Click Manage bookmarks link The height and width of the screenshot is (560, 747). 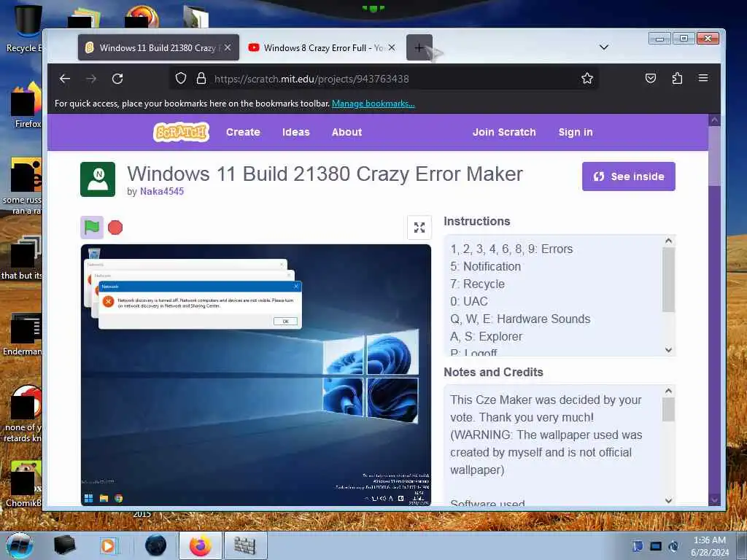(373, 104)
